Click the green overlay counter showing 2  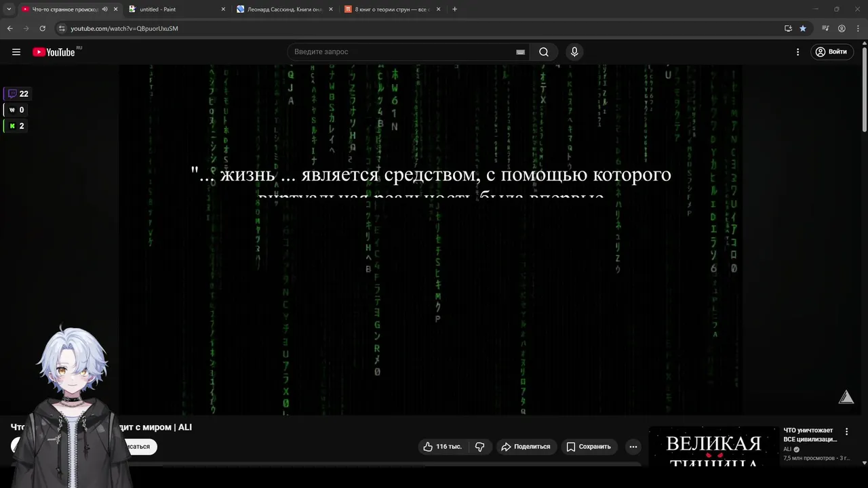(x=16, y=126)
